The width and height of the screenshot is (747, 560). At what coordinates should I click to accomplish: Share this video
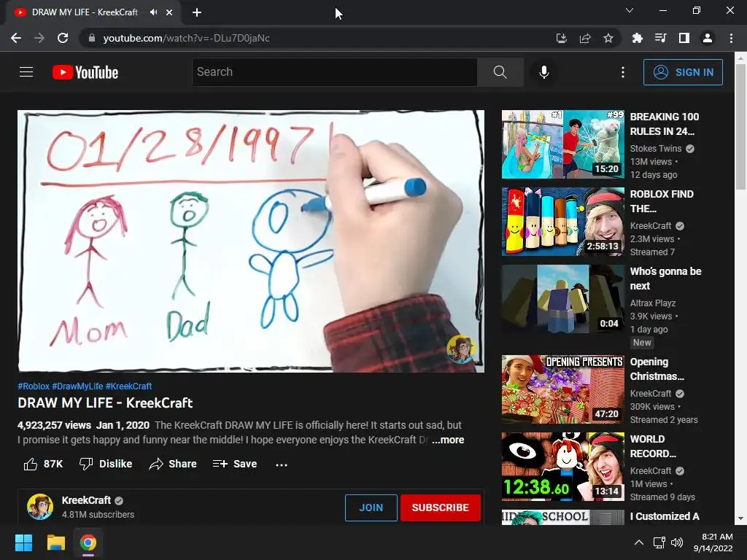click(x=172, y=464)
